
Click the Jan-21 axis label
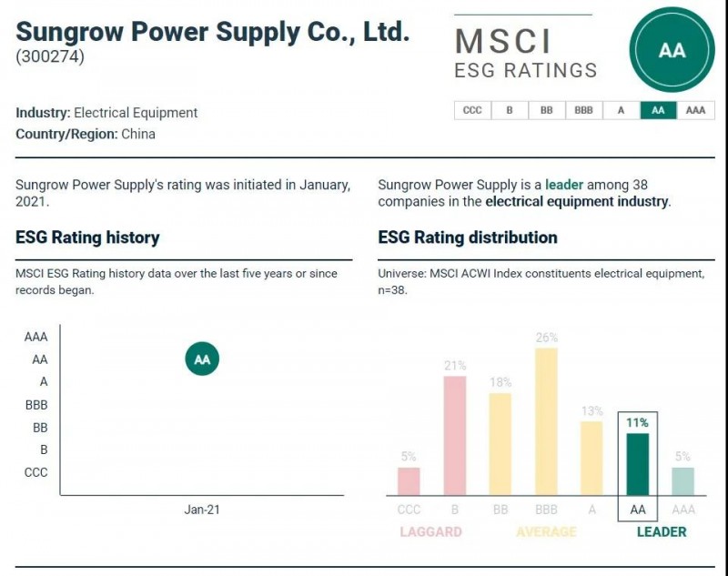pos(202,510)
